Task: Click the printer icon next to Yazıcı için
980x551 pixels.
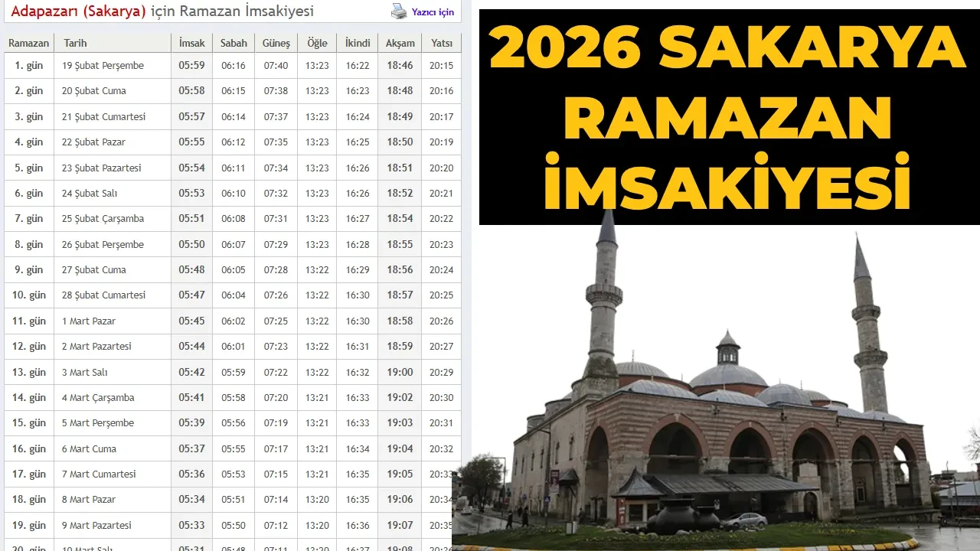Action: pos(398,11)
